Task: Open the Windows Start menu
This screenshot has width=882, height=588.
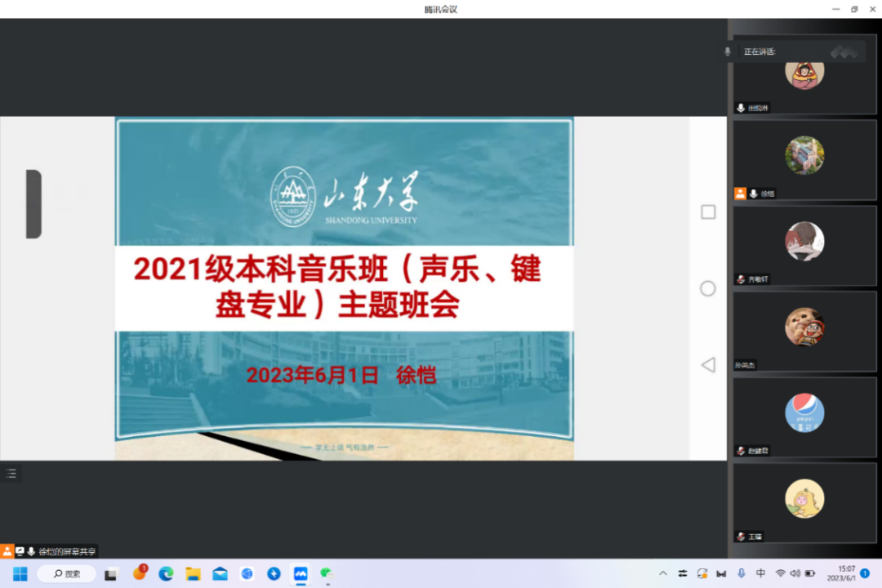Action: coord(20,573)
